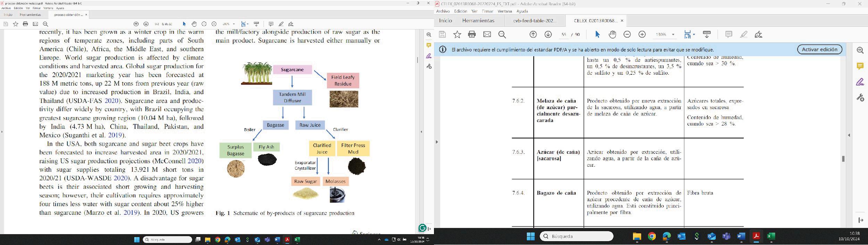Go to previous page in melazas window
The width and height of the screenshot is (868, 245).
136,24
